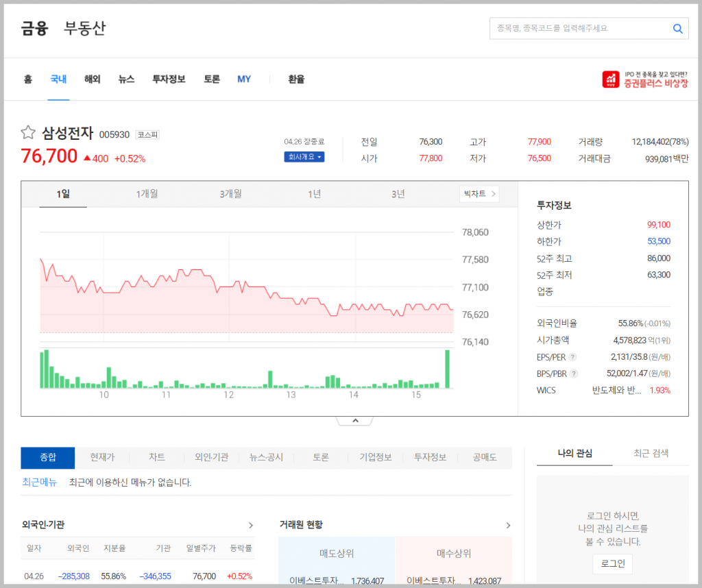Click the 76,700 current price

[x=49, y=156]
